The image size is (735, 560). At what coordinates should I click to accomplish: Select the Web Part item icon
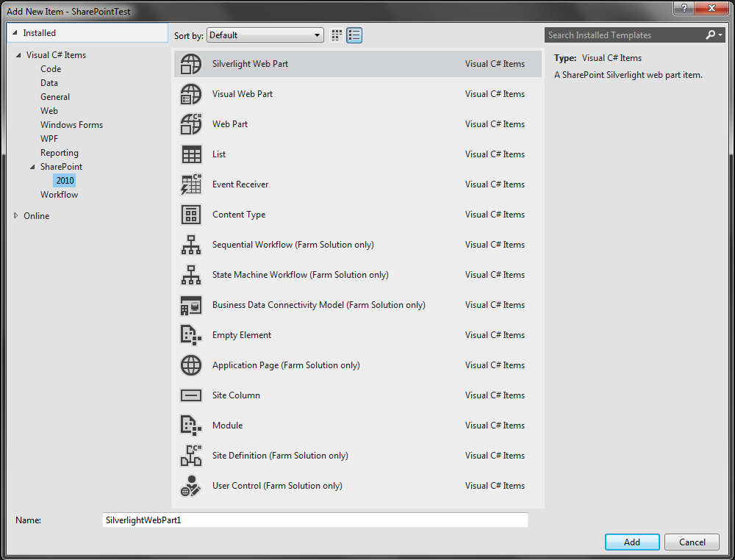point(190,124)
